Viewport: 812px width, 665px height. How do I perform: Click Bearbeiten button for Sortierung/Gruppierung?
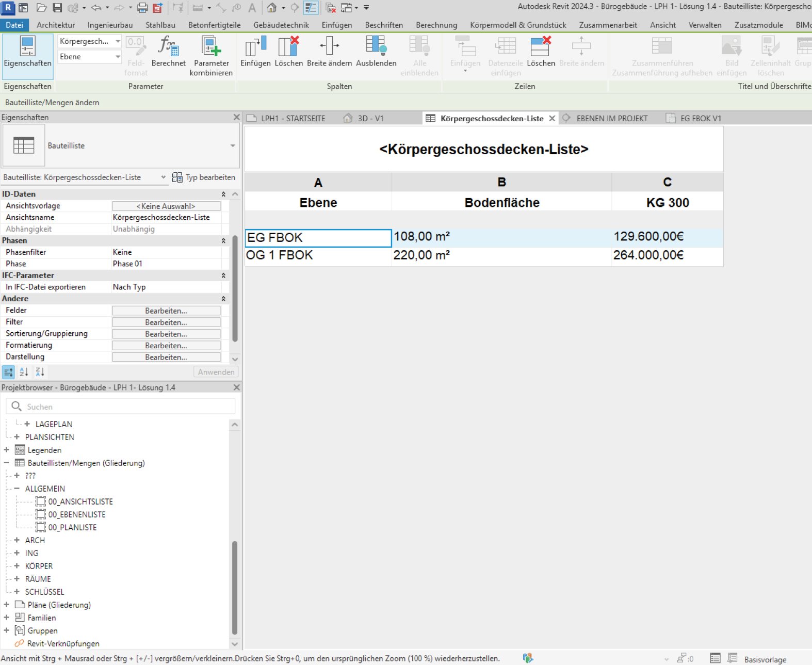coord(166,334)
